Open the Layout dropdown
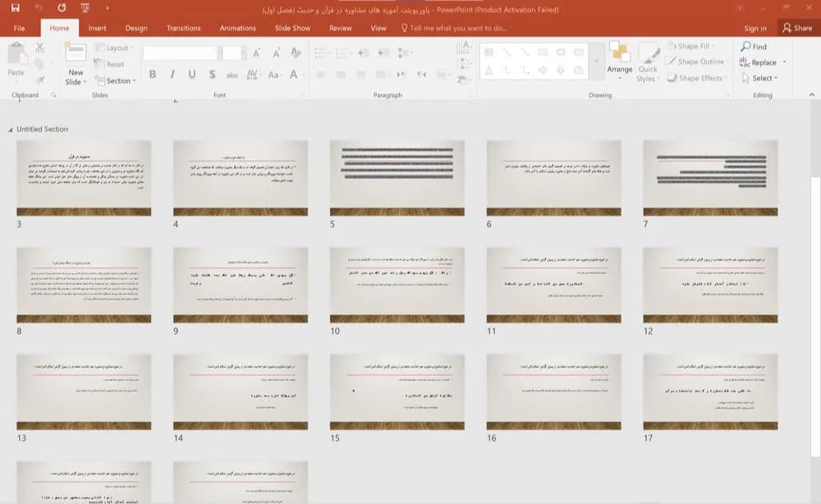Viewport: 821px width, 504px height. tap(114, 48)
